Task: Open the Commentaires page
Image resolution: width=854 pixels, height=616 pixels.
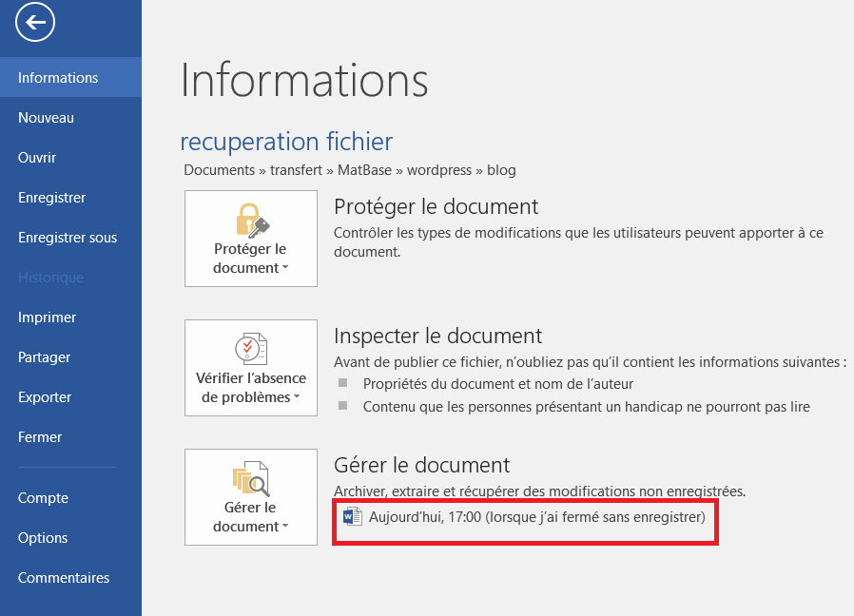Action: click(x=70, y=577)
